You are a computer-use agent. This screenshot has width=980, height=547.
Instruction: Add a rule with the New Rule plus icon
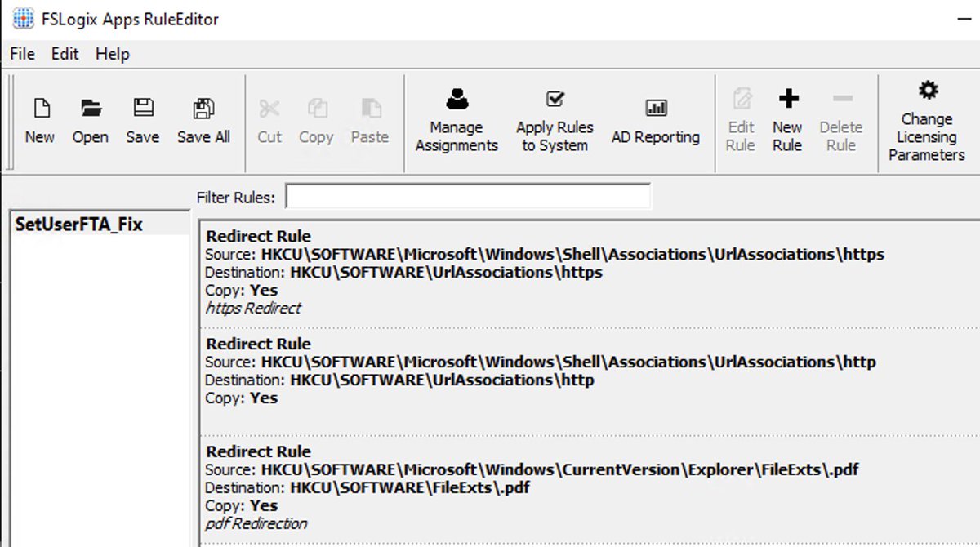tap(788, 100)
